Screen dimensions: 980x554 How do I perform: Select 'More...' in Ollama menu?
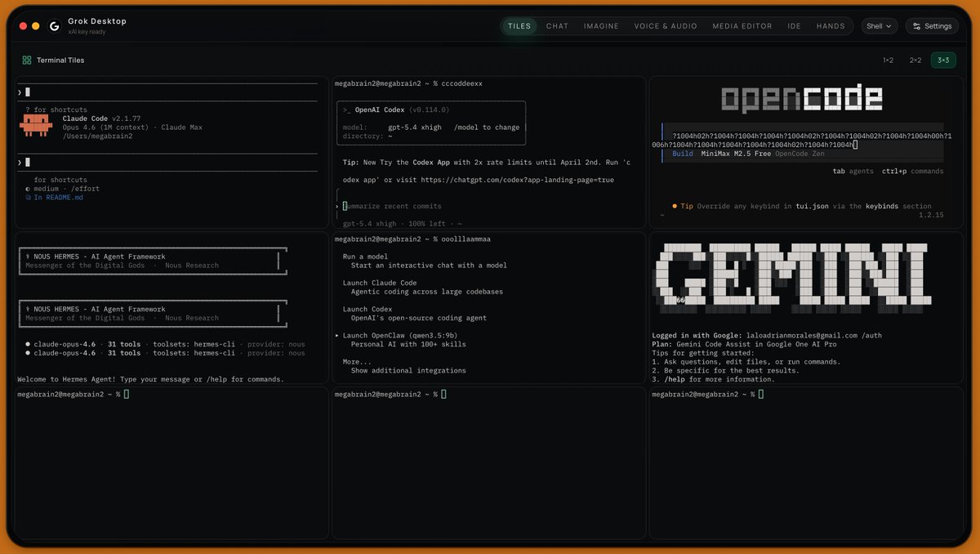coord(356,361)
